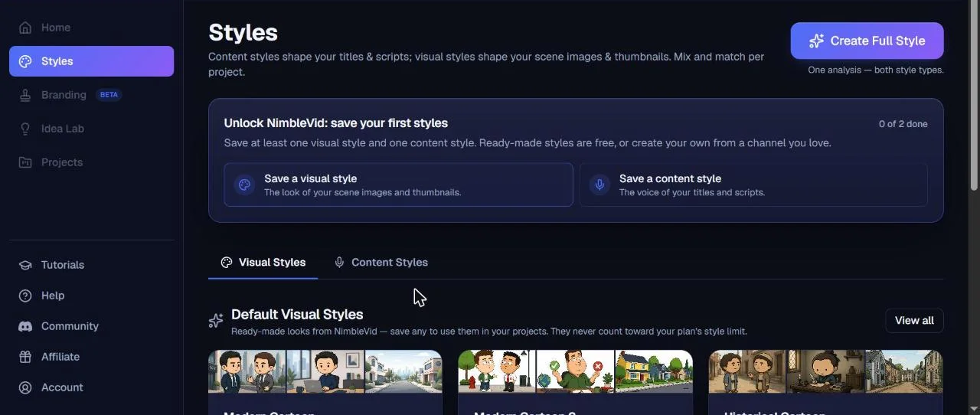Click the Tutorials graduation cap icon

[25, 265]
